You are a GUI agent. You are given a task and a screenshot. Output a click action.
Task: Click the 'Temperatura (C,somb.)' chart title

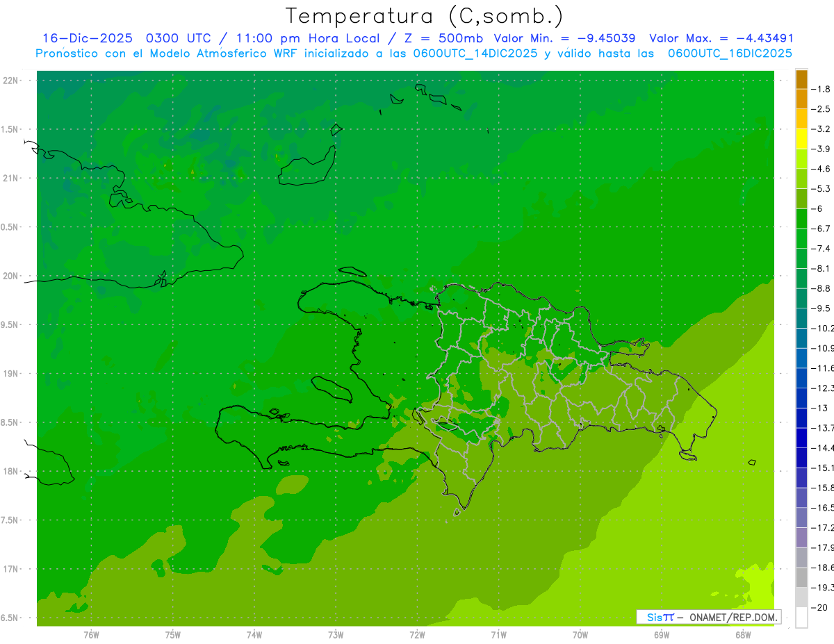[425, 16]
